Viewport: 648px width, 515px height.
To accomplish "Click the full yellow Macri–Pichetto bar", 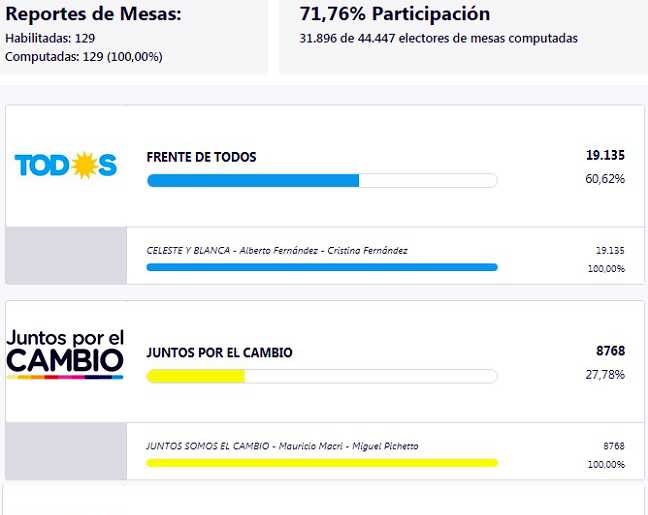I will pos(322,463).
